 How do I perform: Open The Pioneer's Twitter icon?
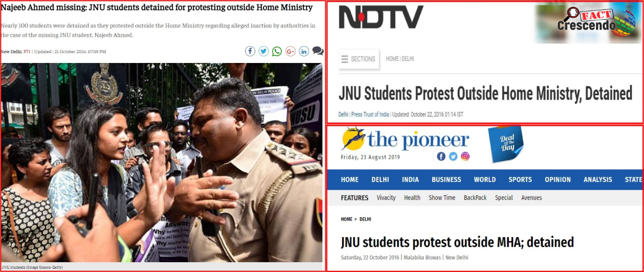(x=453, y=156)
